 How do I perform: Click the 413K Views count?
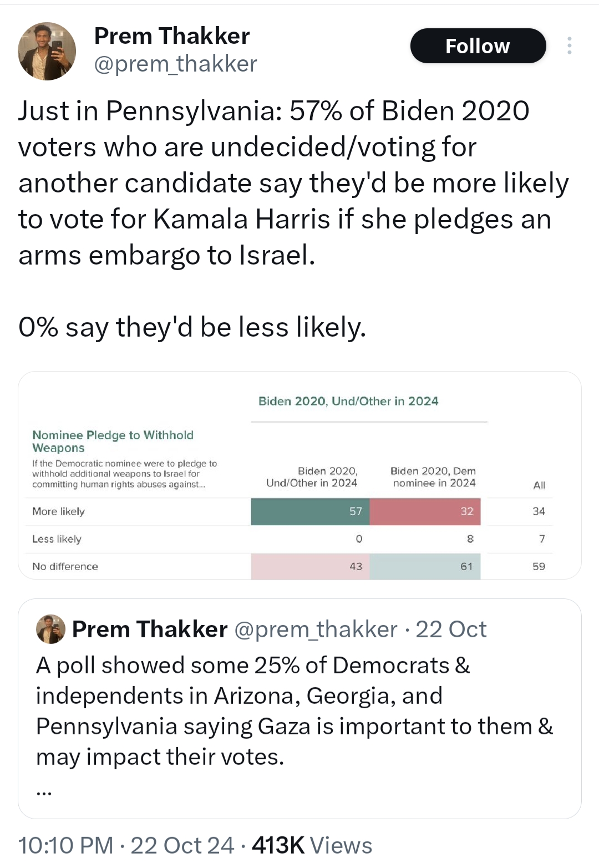pos(312,846)
